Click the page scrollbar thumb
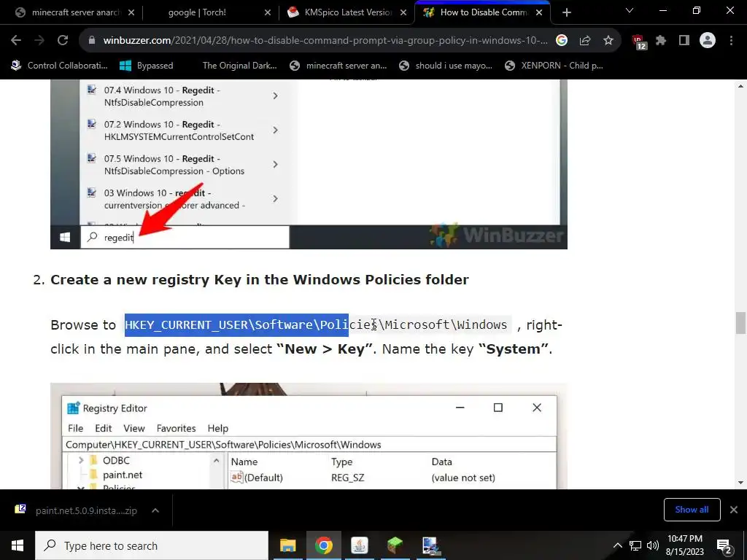This screenshot has width=747, height=560. tap(740, 323)
